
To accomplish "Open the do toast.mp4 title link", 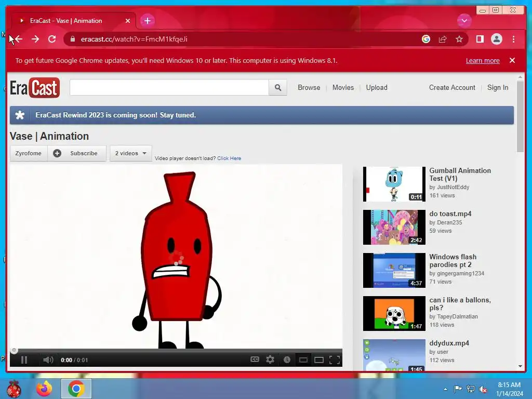I will pyautogui.click(x=450, y=214).
